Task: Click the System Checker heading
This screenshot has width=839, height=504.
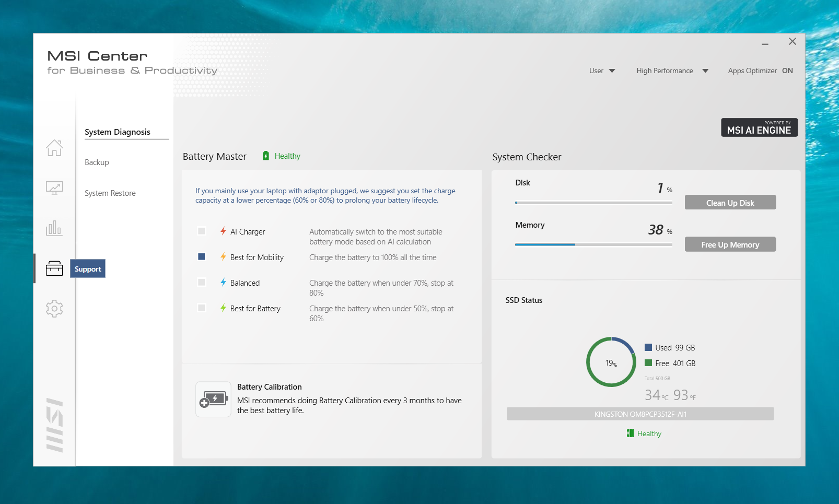Action: (x=527, y=157)
